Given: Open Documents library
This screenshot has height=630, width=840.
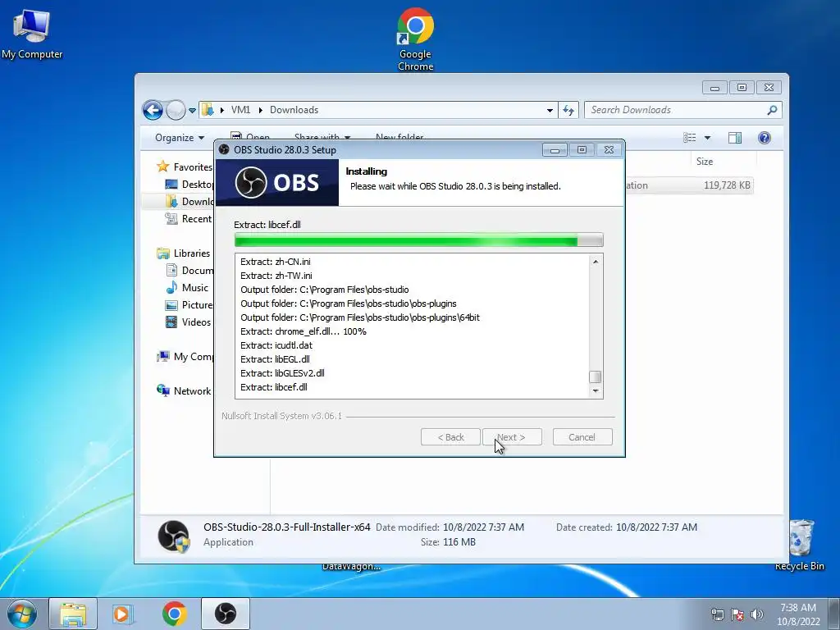Looking at the screenshot, I should 189,271.
